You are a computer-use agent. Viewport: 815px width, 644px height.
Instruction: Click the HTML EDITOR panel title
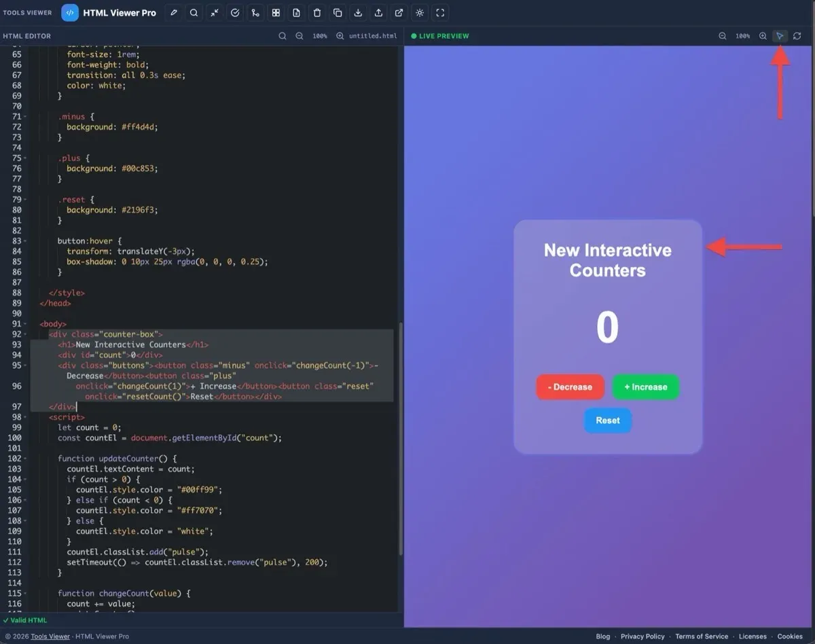(x=27, y=36)
